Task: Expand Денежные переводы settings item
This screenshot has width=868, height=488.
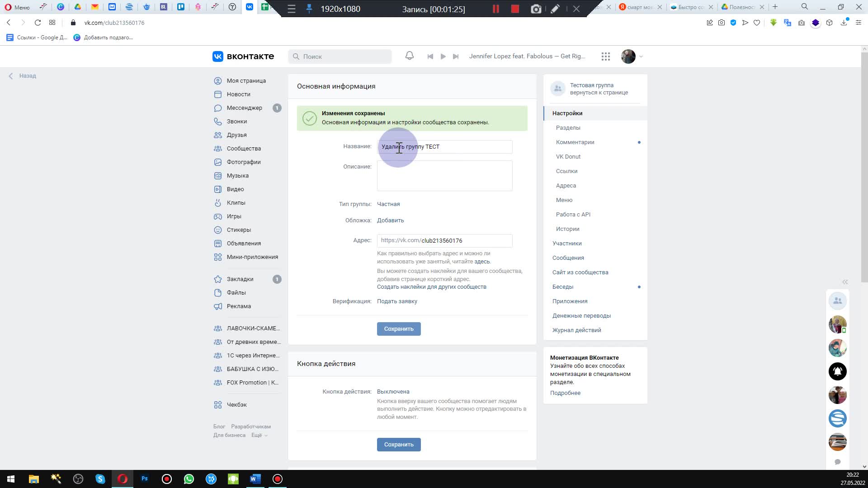Action: [x=581, y=315]
